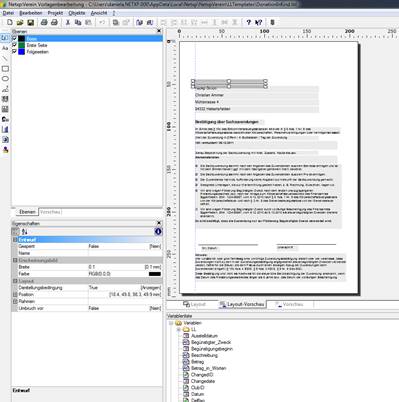The width and height of the screenshot is (399, 402).
Task: Select the Line drawing tool
Action: 5,58
